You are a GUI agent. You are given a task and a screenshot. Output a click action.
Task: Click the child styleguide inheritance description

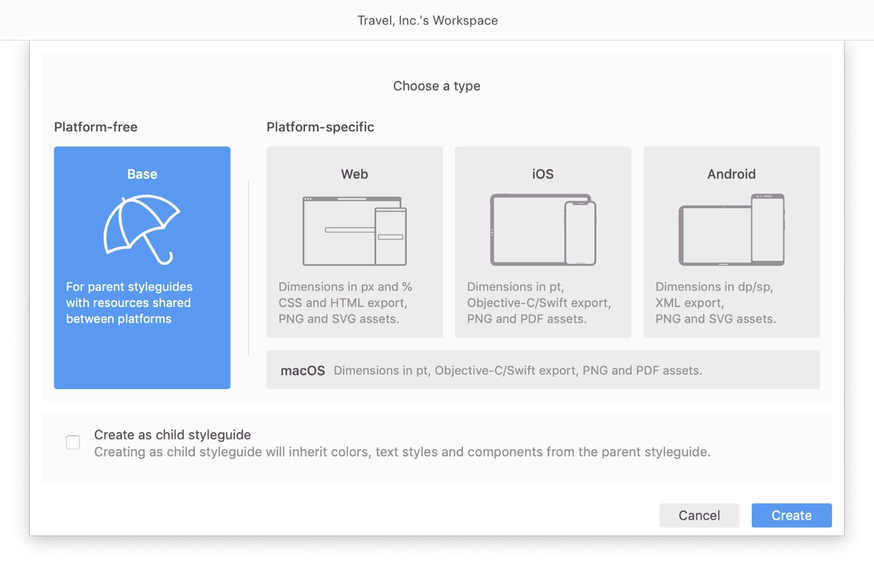[402, 452]
